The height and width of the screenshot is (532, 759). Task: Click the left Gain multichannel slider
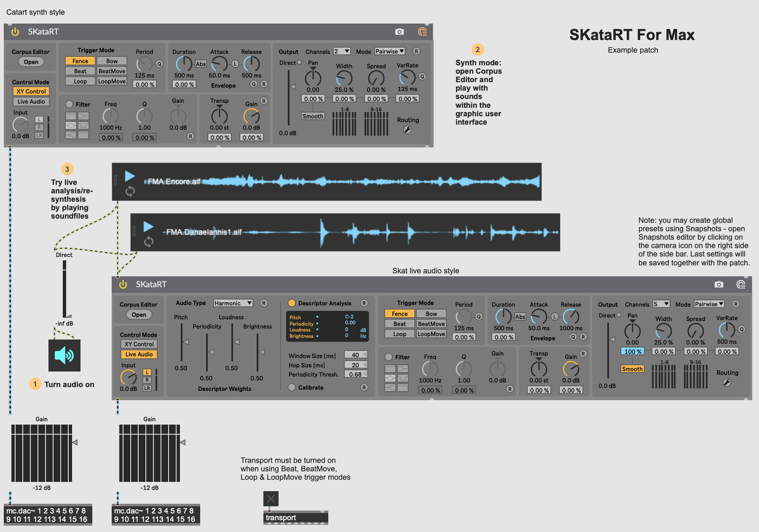tap(42, 453)
